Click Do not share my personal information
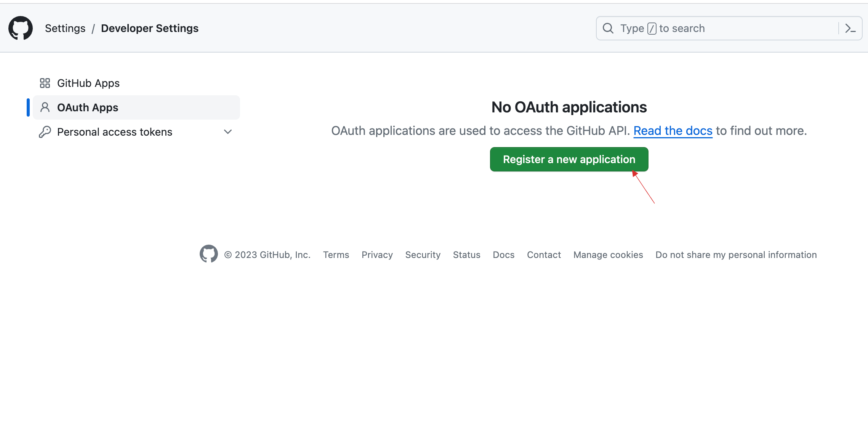This screenshot has height=426, width=868. pyautogui.click(x=736, y=255)
